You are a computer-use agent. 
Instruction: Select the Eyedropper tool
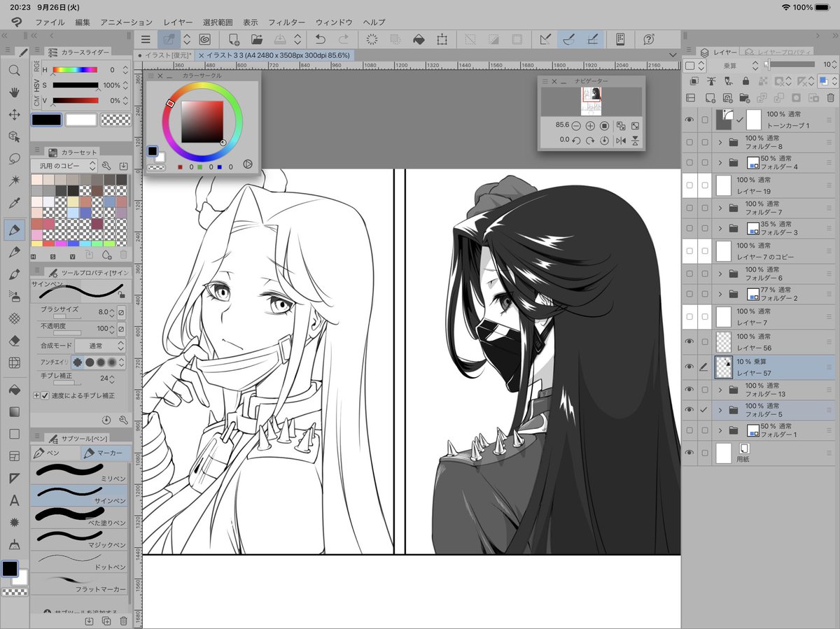[x=14, y=204]
